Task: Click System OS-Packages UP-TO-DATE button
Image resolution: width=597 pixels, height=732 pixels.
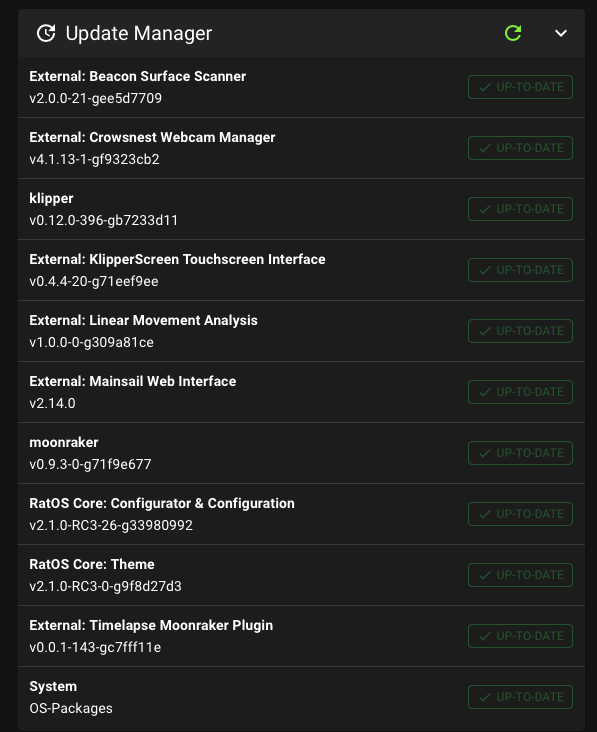Action: 520,697
